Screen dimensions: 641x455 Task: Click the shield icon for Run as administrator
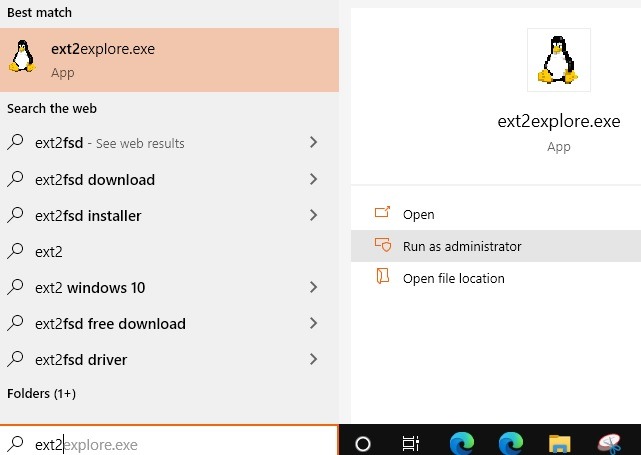[383, 244]
